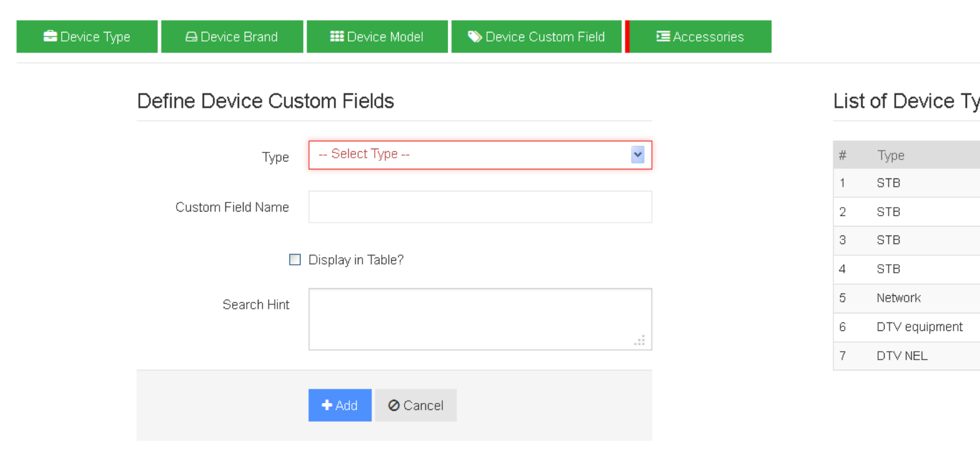Select the DTV NEL table row
The image size is (980, 462).
click(x=905, y=356)
